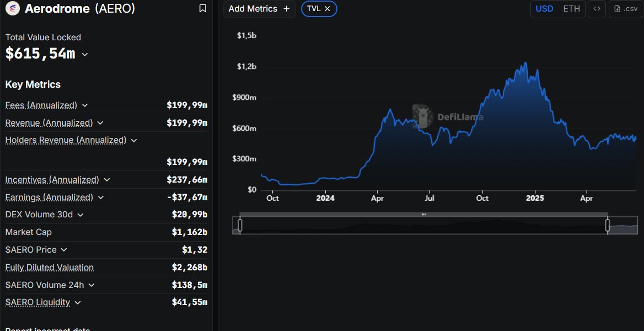Click the $1,2b y-axis label
The width and height of the screenshot is (644, 331).
[x=246, y=67]
